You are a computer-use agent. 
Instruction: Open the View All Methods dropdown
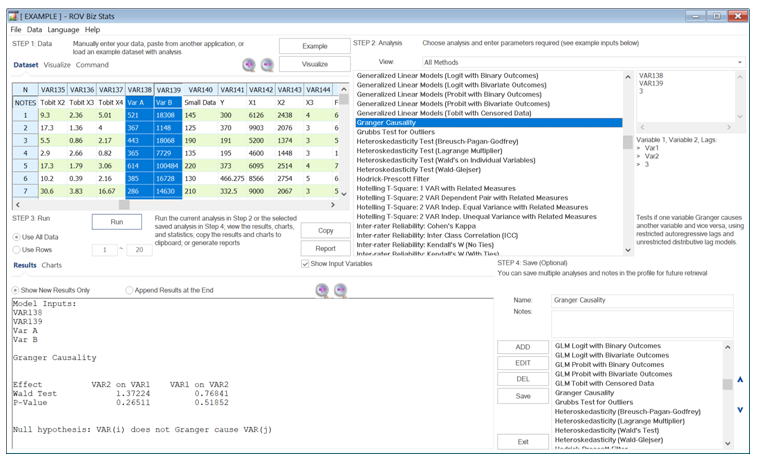(583, 62)
